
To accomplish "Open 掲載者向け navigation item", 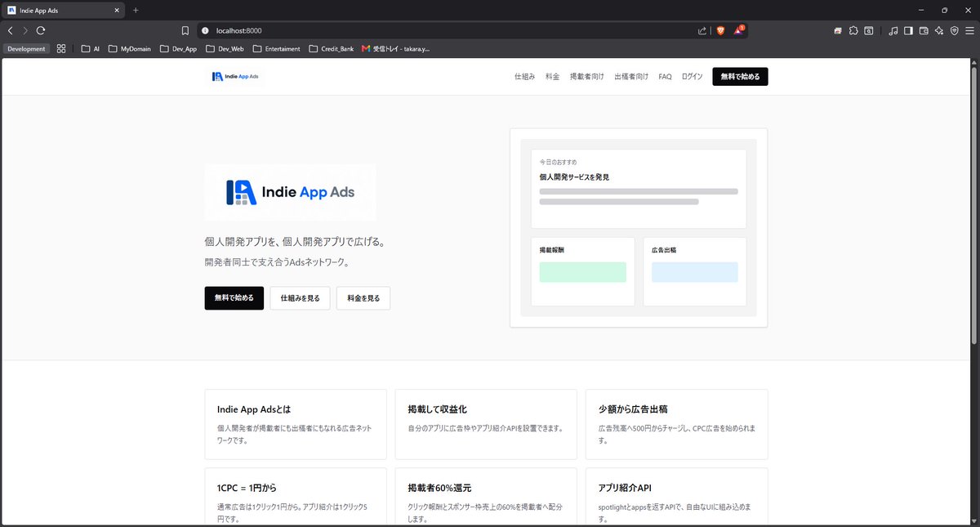I will [x=586, y=76].
